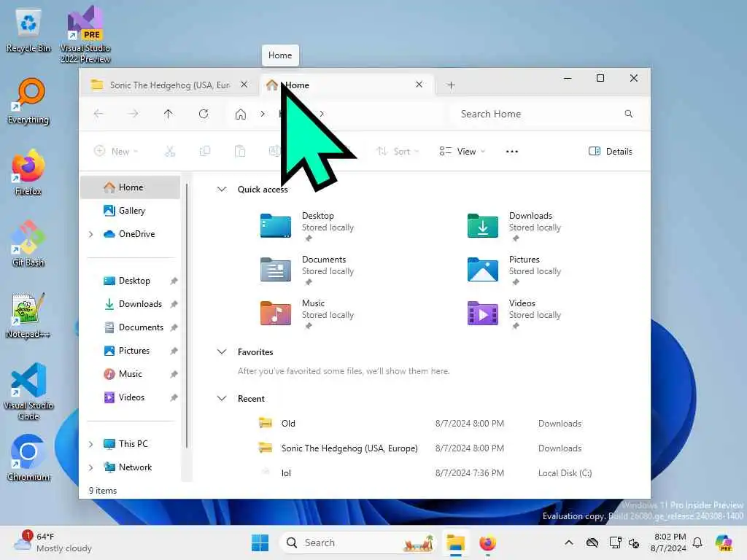The image size is (747, 560).
Task: Go back with the back arrow
Action: coord(98,114)
